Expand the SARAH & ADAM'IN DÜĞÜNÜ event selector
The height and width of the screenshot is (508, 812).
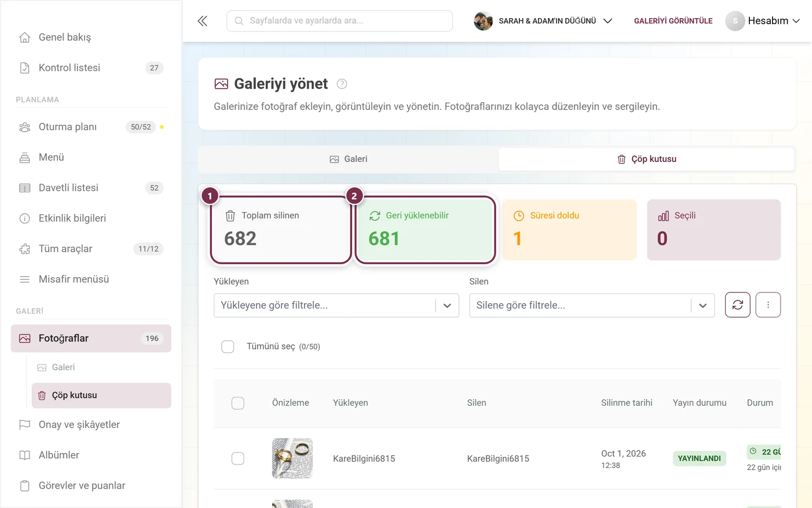pyautogui.click(x=544, y=21)
